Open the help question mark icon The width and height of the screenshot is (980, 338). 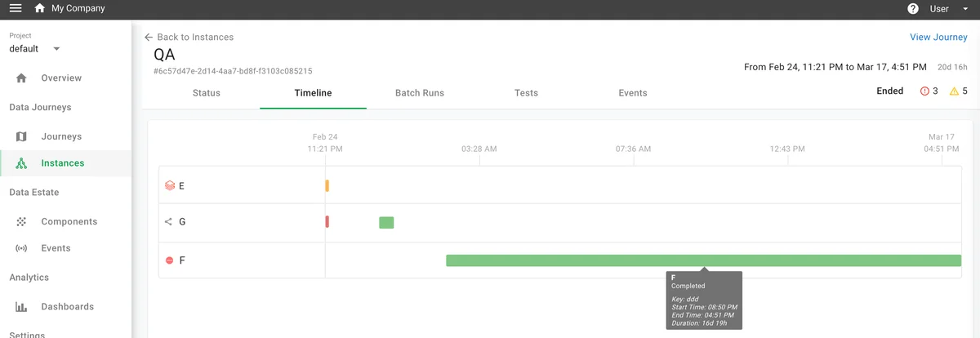(913, 9)
